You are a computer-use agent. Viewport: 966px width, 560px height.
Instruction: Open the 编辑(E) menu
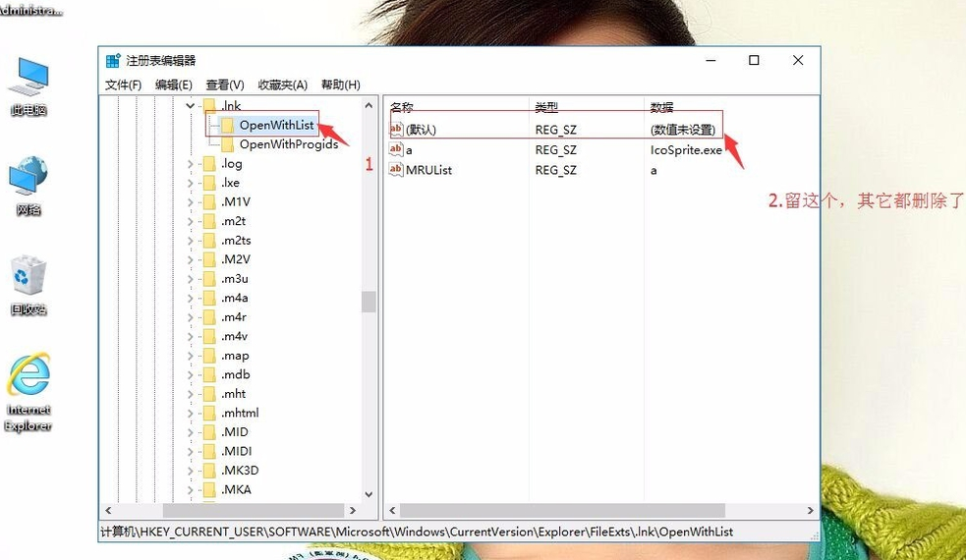(174, 84)
